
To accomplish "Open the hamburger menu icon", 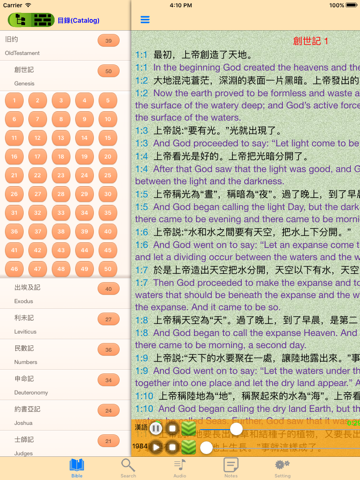I will (x=145, y=20).
